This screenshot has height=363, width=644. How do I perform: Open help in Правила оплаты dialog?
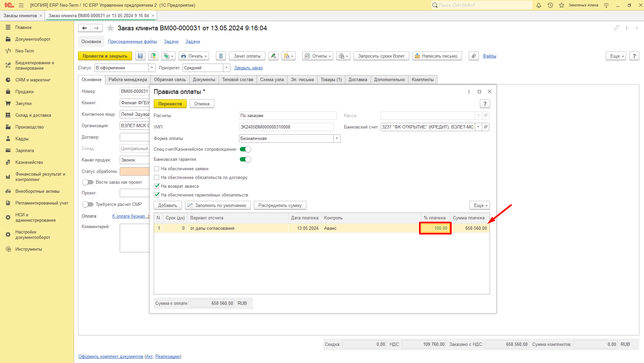485,104
